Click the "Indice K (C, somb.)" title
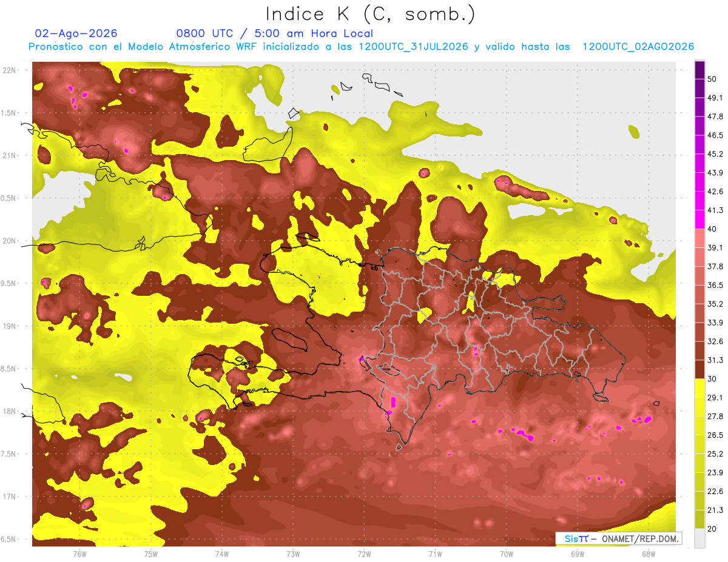The height and width of the screenshot is (562, 728). click(x=370, y=14)
